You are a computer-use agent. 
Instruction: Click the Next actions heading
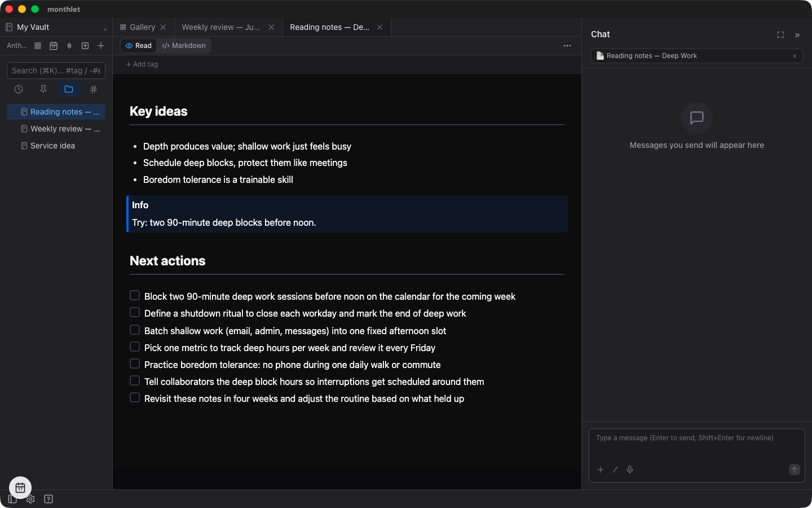167,261
